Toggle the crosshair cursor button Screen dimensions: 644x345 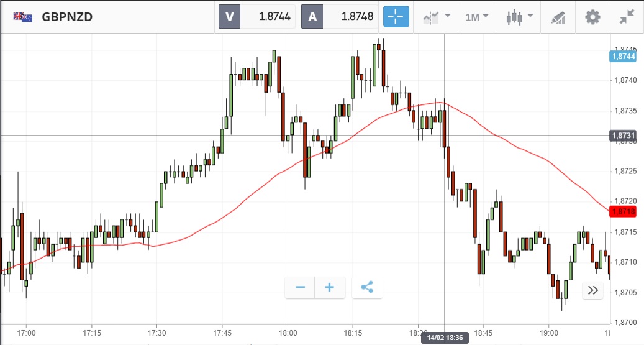point(396,17)
